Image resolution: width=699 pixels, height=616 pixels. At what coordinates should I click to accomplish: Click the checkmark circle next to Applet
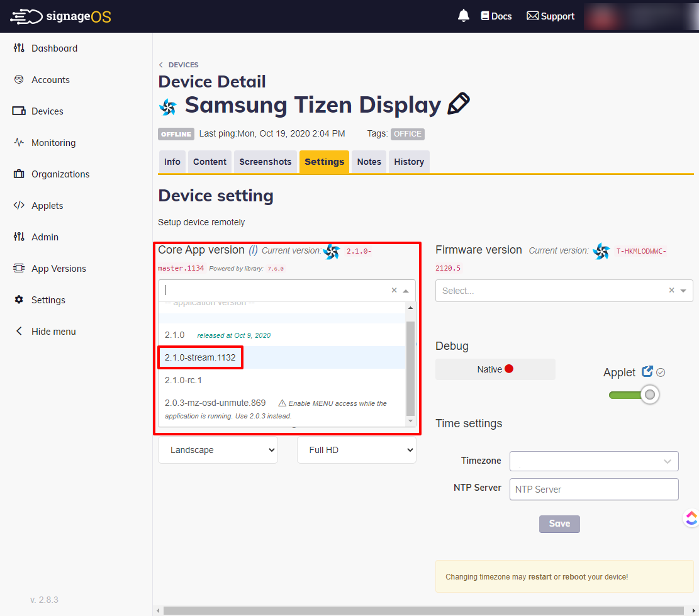point(661,372)
